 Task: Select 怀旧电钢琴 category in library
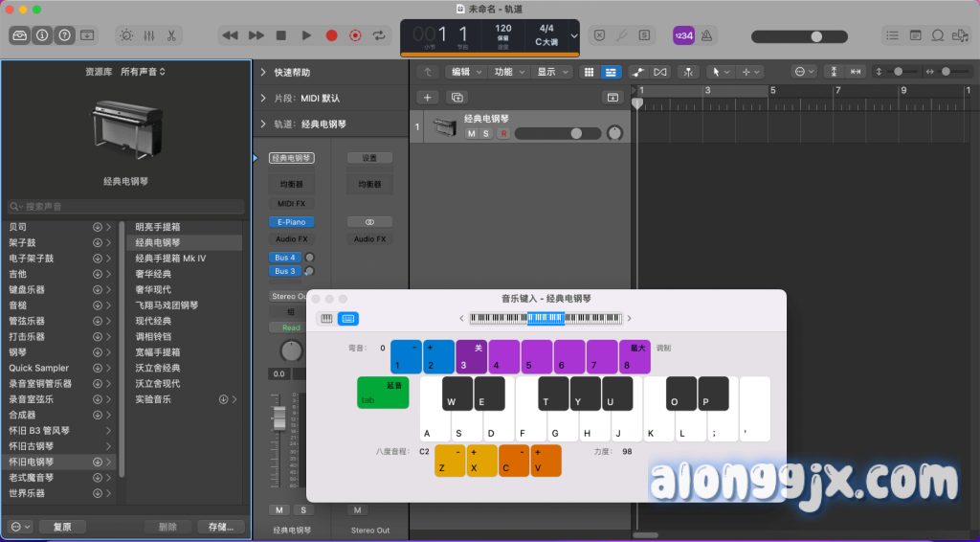click(33, 462)
